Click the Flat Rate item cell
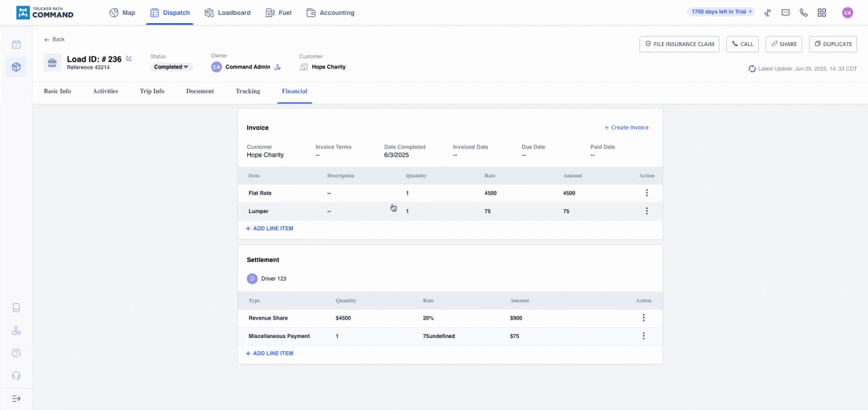 [260, 193]
